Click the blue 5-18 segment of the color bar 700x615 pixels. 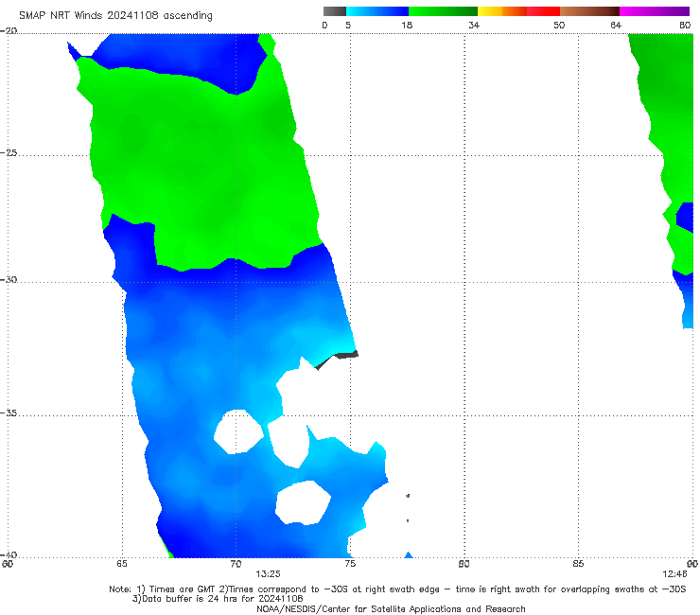(377, 11)
